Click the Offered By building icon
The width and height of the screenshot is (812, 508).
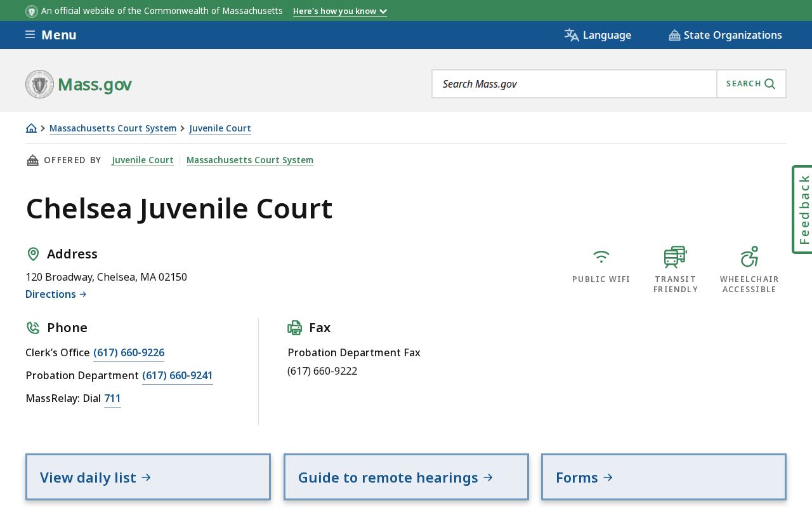click(32, 160)
